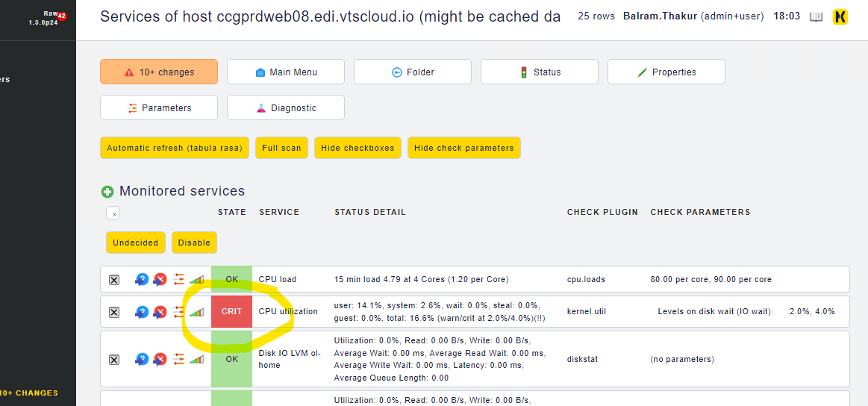Click the Full scan button
Viewport: 868px width, 406px height.
[281, 148]
